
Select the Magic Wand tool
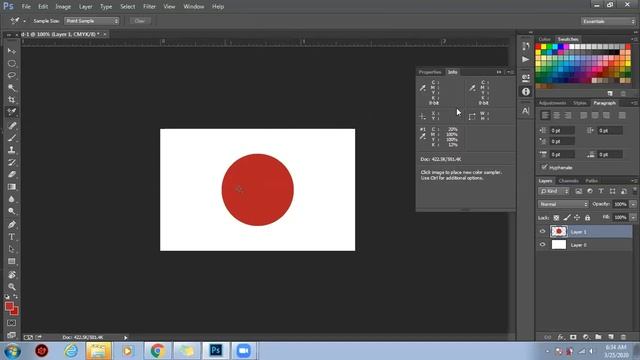click(11, 88)
